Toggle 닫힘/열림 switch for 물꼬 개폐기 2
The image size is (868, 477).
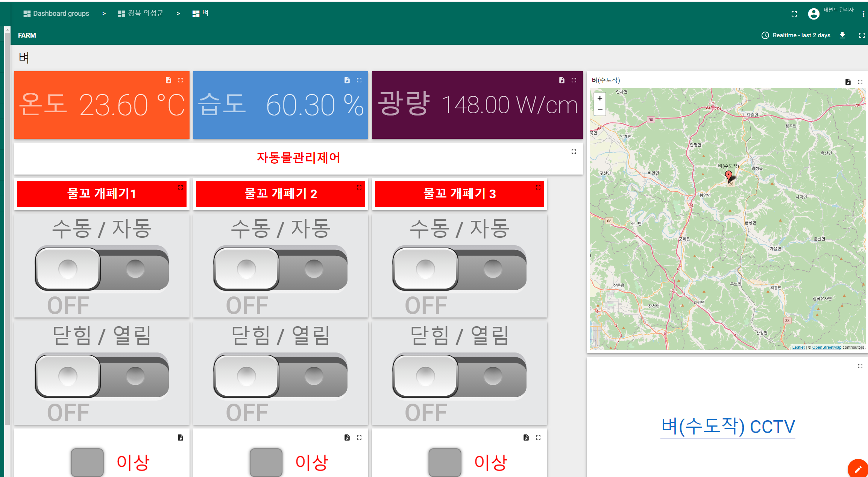281,376
